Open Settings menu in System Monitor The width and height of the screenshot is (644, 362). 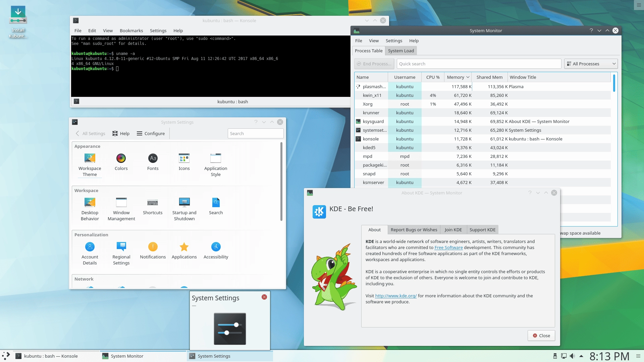394,41
